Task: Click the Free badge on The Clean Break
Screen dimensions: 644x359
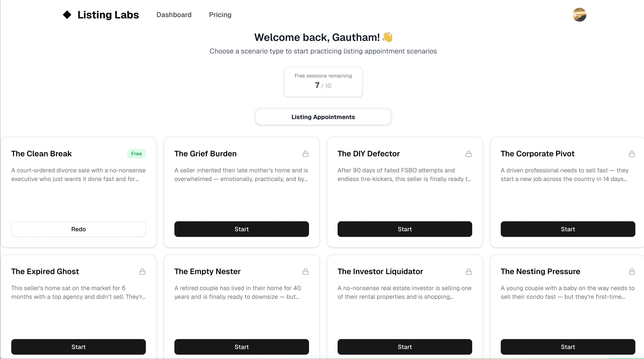Action: [x=136, y=154]
